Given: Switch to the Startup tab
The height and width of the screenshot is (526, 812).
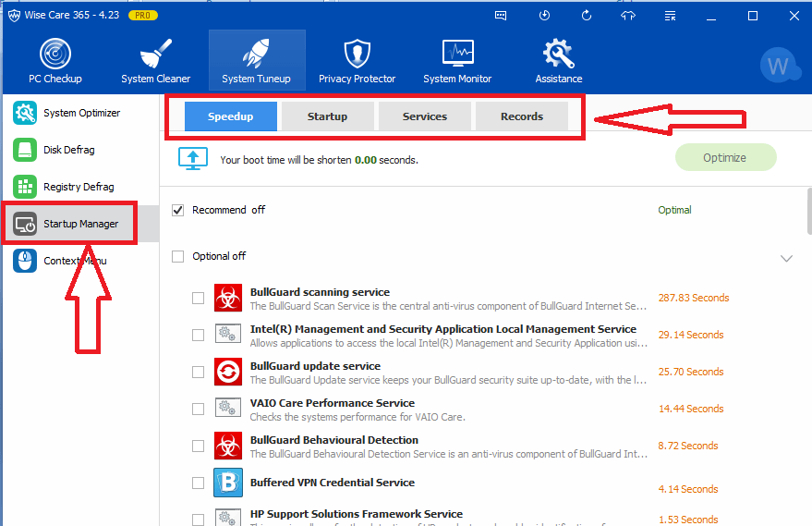Looking at the screenshot, I should (x=327, y=116).
